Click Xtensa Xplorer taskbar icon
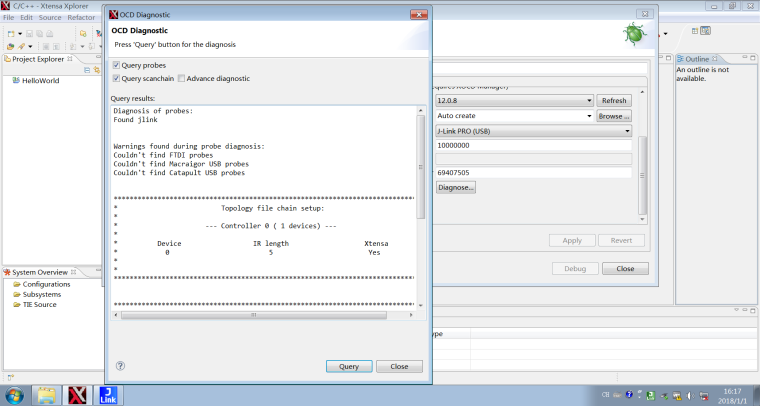 coord(77,395)
